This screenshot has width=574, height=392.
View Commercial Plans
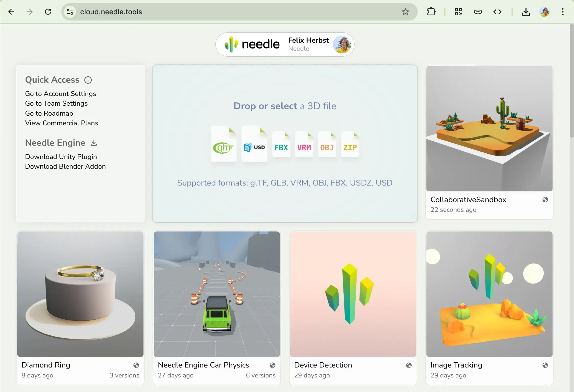[x=62, y=123]
